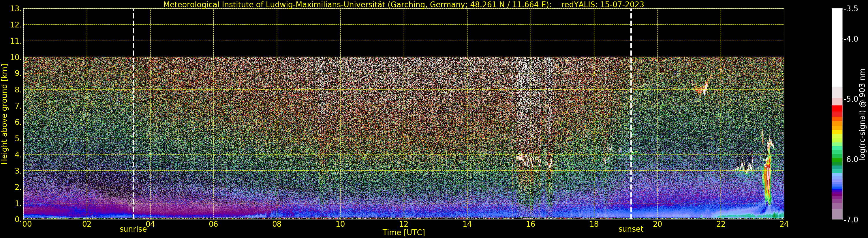Click the height tick label '1.'
Image resolution: width=868 pixels, height=238 pixels.
point(18,203)
